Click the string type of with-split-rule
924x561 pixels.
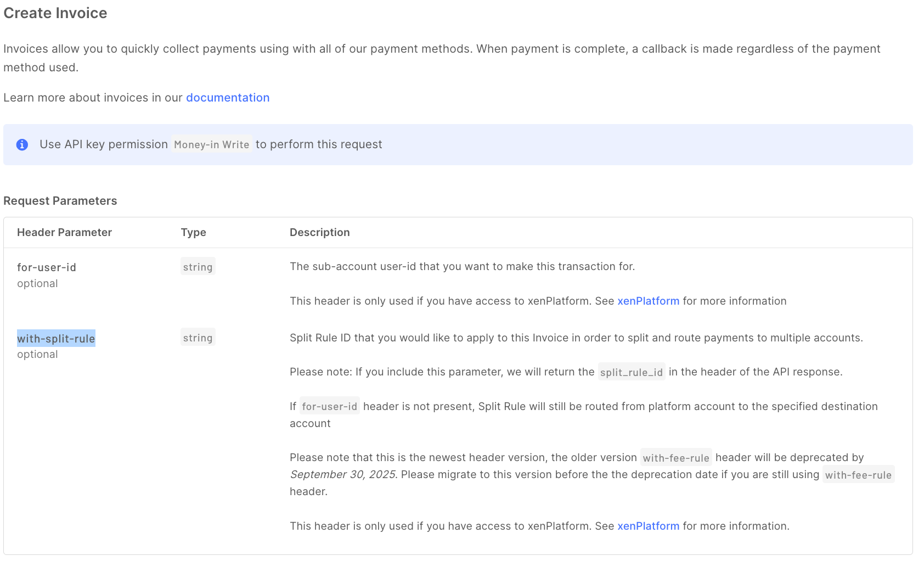point(198,338)
